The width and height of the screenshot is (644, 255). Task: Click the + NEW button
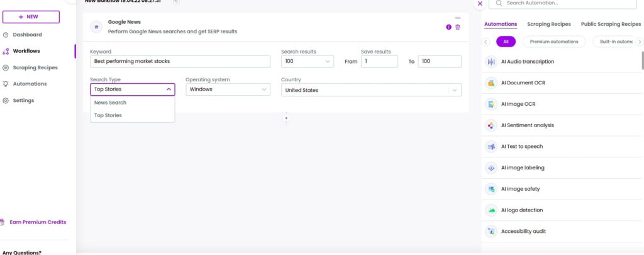pos(31,17)
